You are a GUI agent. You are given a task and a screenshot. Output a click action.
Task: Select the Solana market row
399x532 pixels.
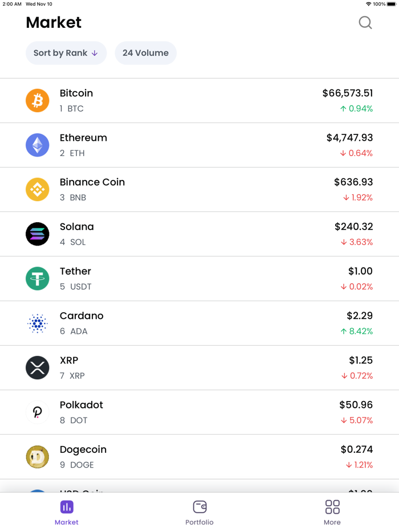pos(199,234)
